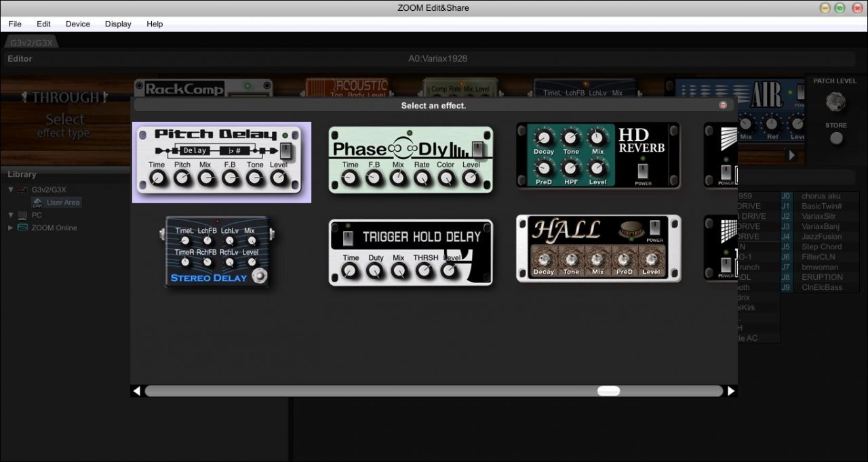Choose the Trigger Hold Delay effect
Screen dimensions: 868x462
click(411, 252)
